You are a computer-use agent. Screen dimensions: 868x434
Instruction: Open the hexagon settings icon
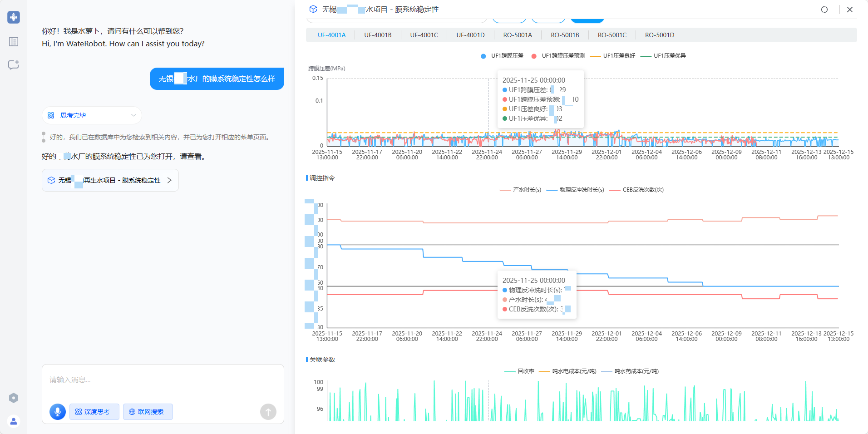[x=14, y=398]
